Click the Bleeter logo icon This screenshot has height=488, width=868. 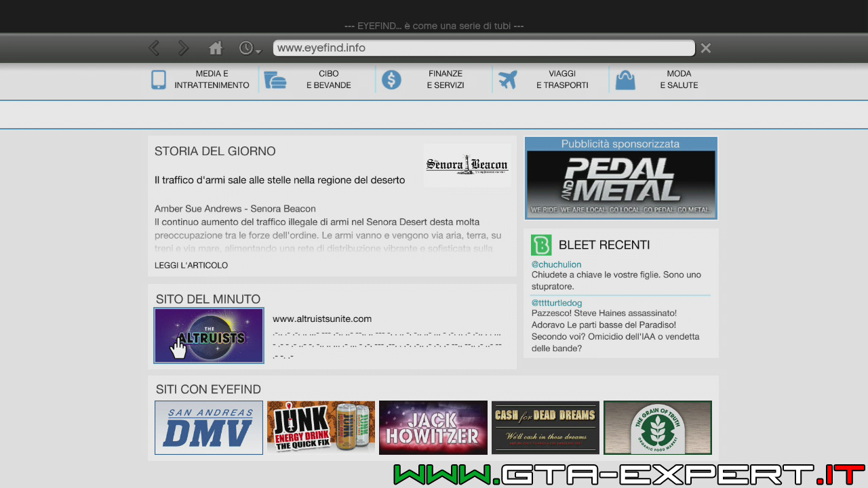[541, 245]
